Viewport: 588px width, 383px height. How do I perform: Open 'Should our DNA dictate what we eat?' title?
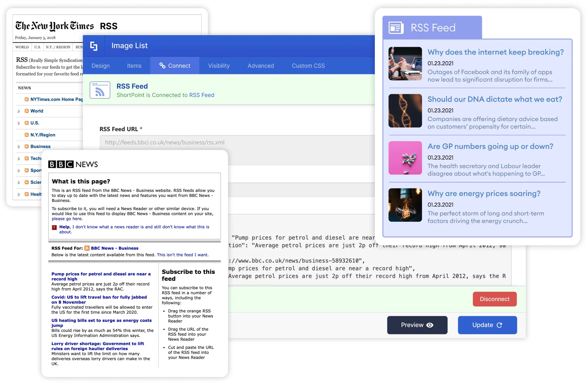pyautogui.click(x=495, y=99)
